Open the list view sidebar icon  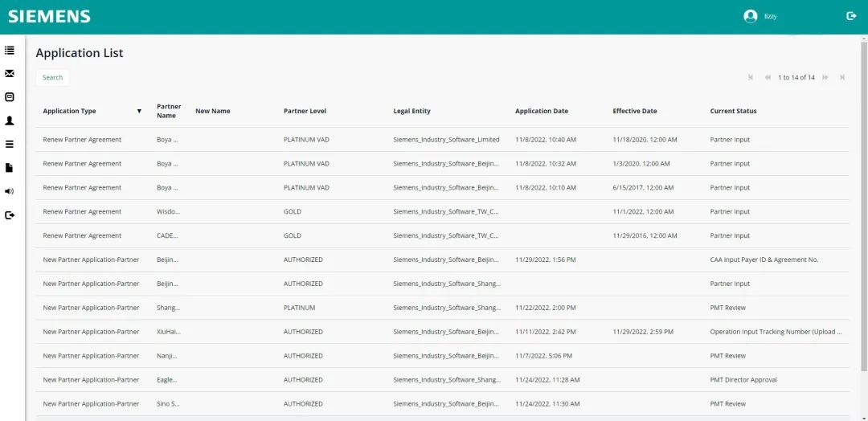point(10,51)
